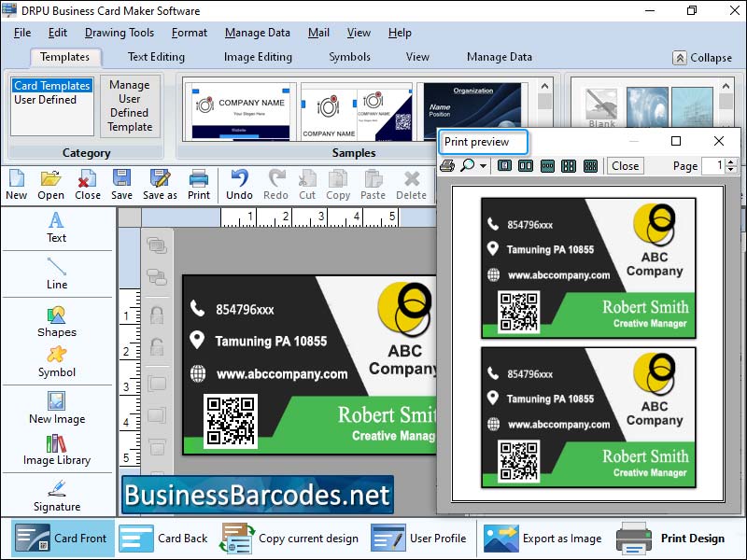
Task: Open the Mail menu
Action: (x=318, y=32)
